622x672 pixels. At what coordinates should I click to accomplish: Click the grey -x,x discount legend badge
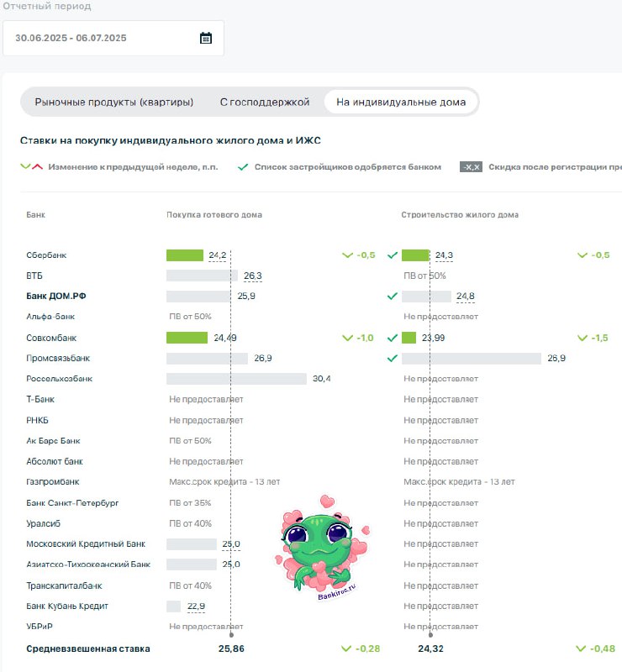coord(471,166)
